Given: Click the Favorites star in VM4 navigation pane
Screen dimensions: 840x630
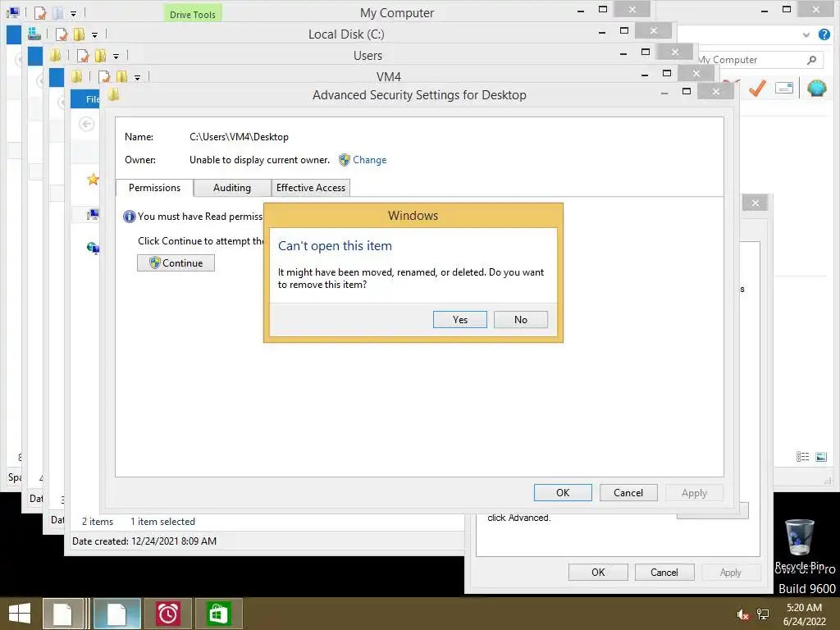Looking at the screenshot, I should point(94,179).
